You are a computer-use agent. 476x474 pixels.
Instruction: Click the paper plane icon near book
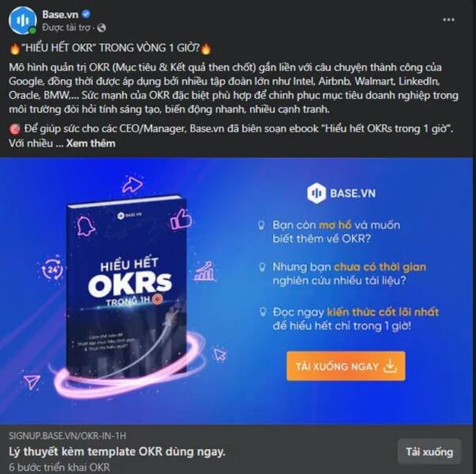point(32,382)
